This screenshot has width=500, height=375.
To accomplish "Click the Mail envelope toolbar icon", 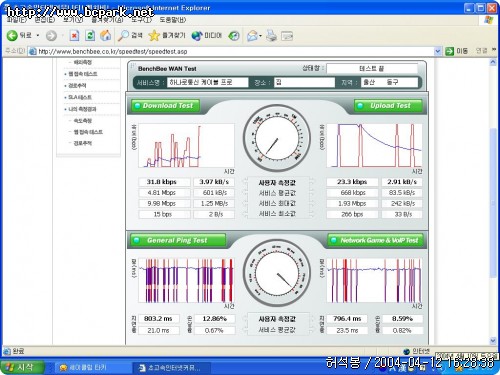I will point(252,36).
